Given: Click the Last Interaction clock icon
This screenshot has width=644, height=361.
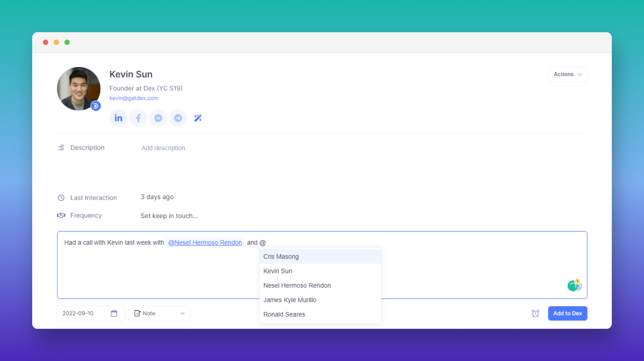Looking at the screenshot, I should click(61, 198).
